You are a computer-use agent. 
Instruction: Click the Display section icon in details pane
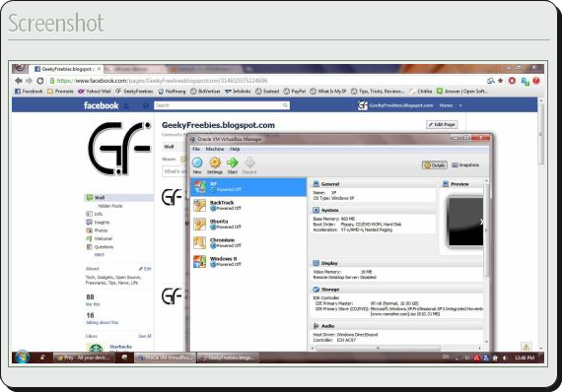[x=316, y=263]
